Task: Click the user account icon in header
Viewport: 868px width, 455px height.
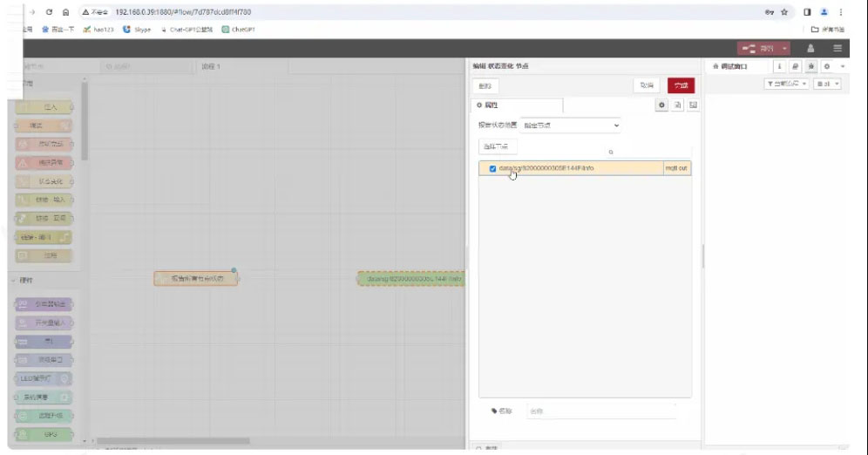Action: pos(811,49)
